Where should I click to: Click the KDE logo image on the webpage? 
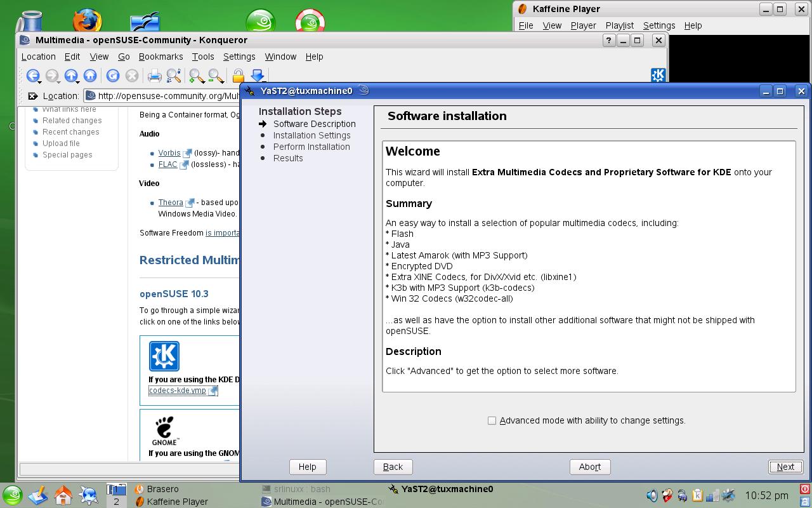point(164,356)
